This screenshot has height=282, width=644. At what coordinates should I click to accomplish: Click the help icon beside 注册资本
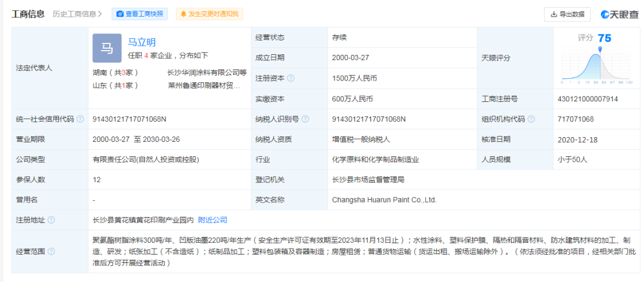pyautogui.click(x=291, y=78)
